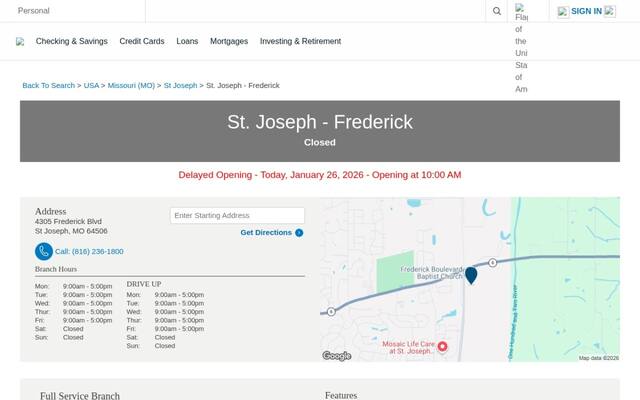640x400 pixels.
Task: Click the Full Service Branch heading
Action: [80, 395]
